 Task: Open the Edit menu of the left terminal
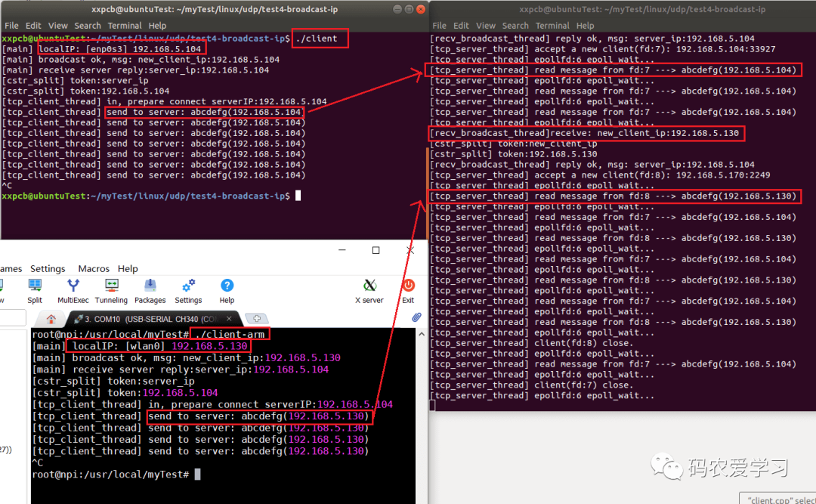33,25
